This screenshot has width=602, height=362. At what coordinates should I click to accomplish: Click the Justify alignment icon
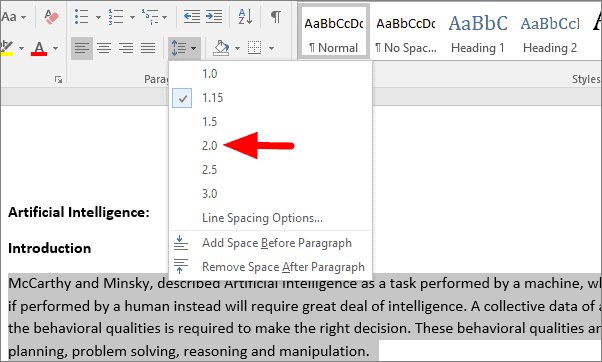pyautogui.click(x=148, y=48)
